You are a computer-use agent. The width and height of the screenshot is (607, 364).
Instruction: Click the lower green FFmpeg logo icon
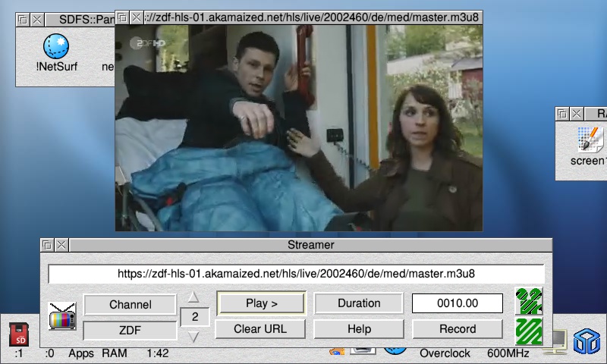[528, 331]
